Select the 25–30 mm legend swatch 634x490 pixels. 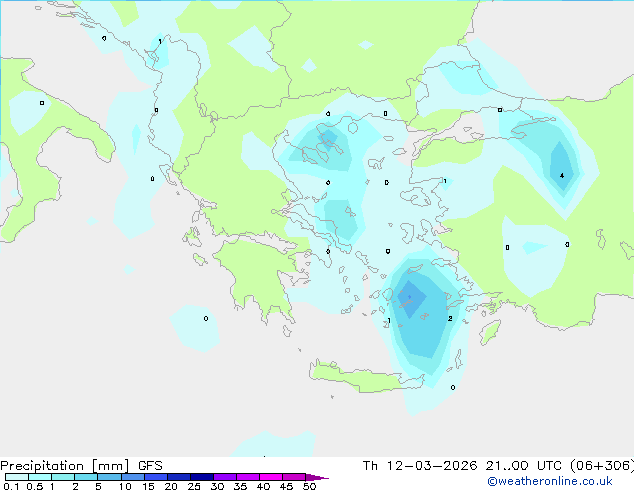tap(202, 477)
